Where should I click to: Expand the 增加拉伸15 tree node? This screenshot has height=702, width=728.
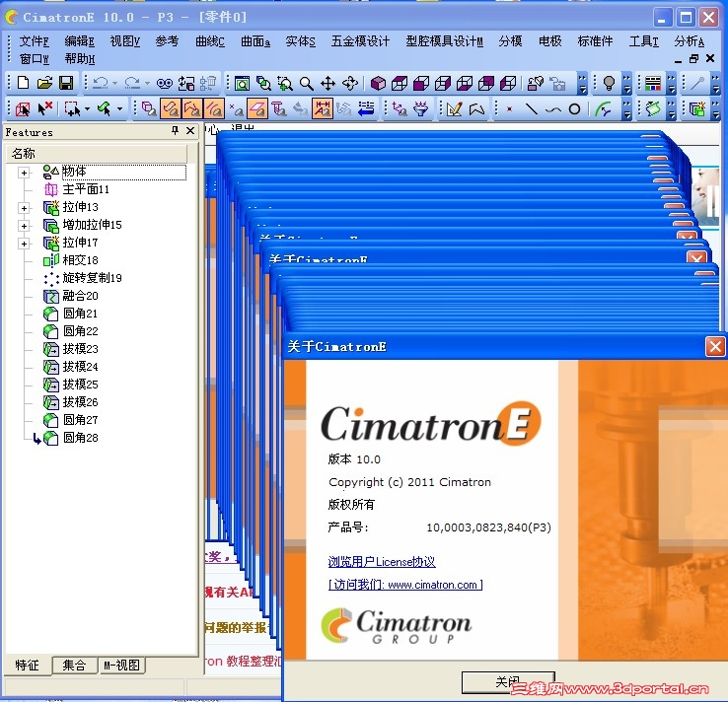click(24, 226)
